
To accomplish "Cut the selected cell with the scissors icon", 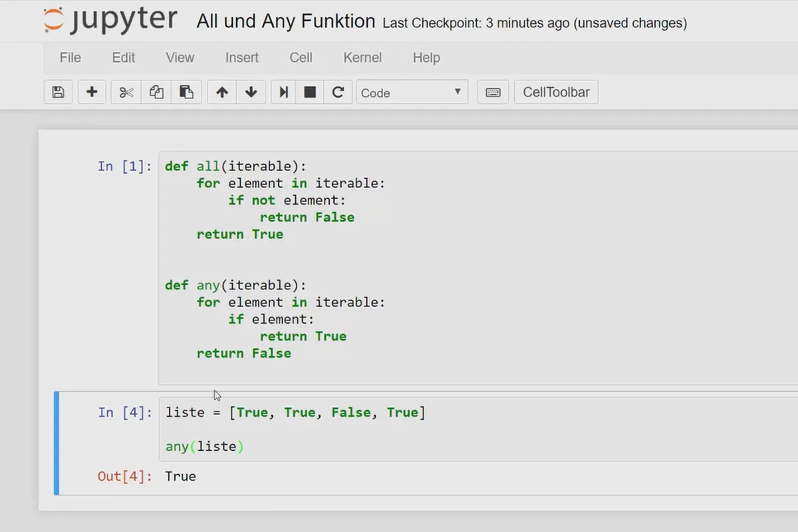I will [x=126, y=92].
